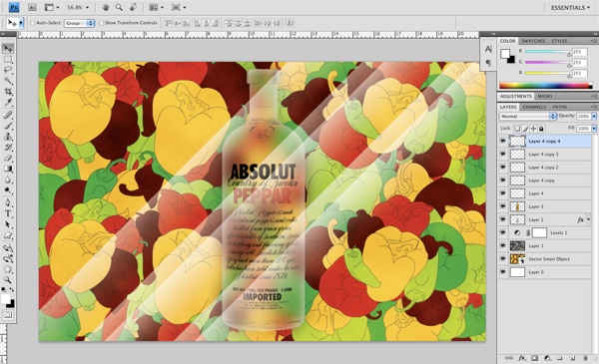599x364 pixels.
Task: Open the Normal blending mode dropdown
Action: [x=527, y=116]
